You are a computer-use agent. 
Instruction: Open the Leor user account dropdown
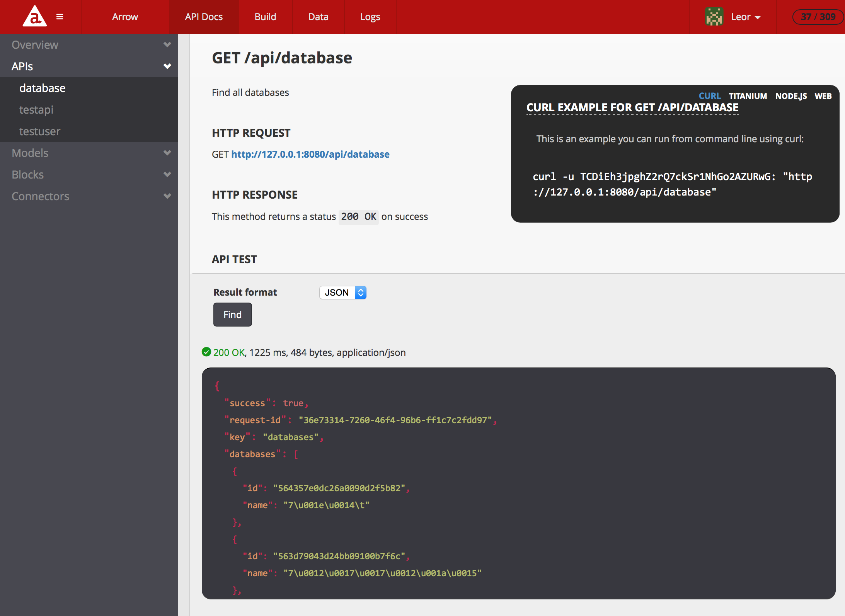coord(746,17)
